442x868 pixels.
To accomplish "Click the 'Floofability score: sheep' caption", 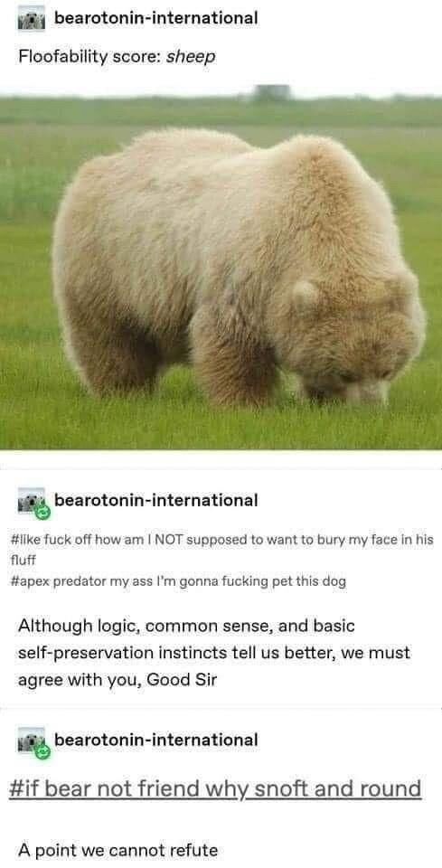I will pos(117,57).
